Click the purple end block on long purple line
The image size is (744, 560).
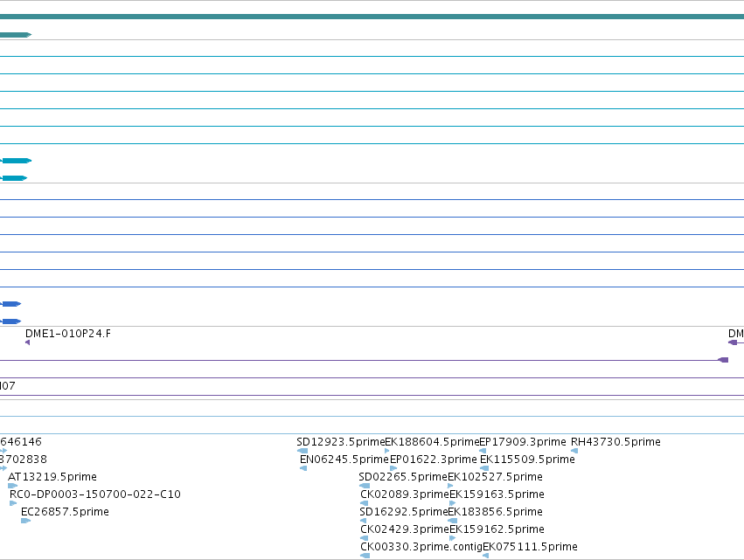(x=723, y=360)
